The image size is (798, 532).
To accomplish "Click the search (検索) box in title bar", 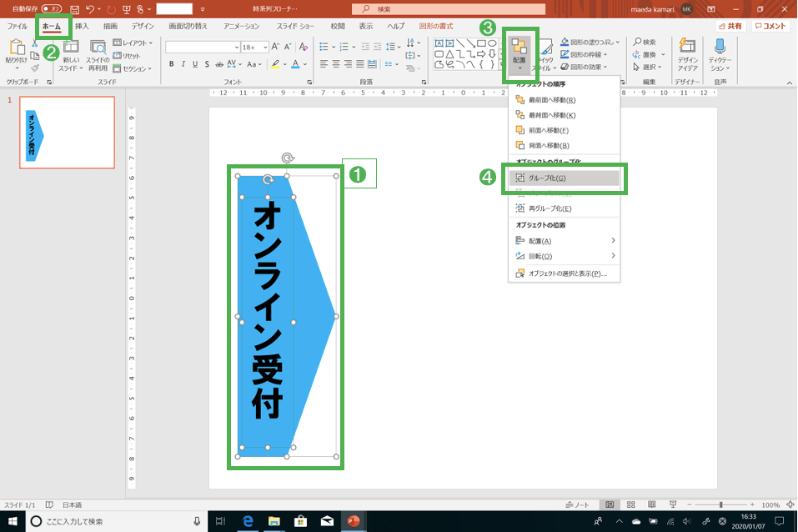I will pyautogui.click(x=449, y=9).
